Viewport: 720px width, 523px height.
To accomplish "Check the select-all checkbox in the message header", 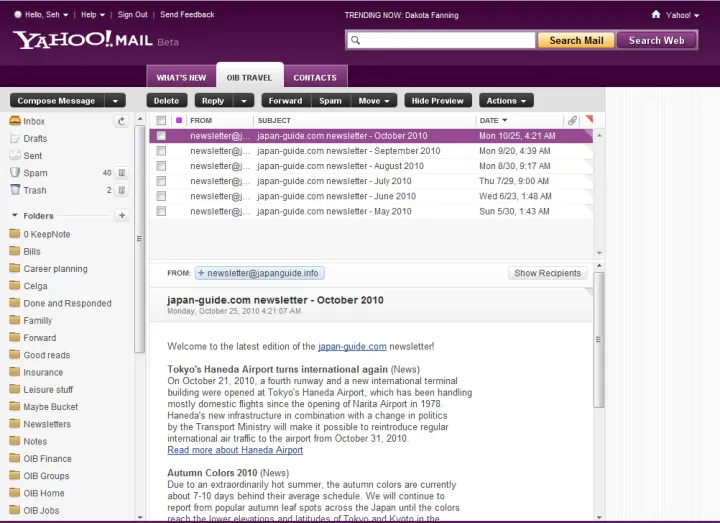I will [161, 120].
